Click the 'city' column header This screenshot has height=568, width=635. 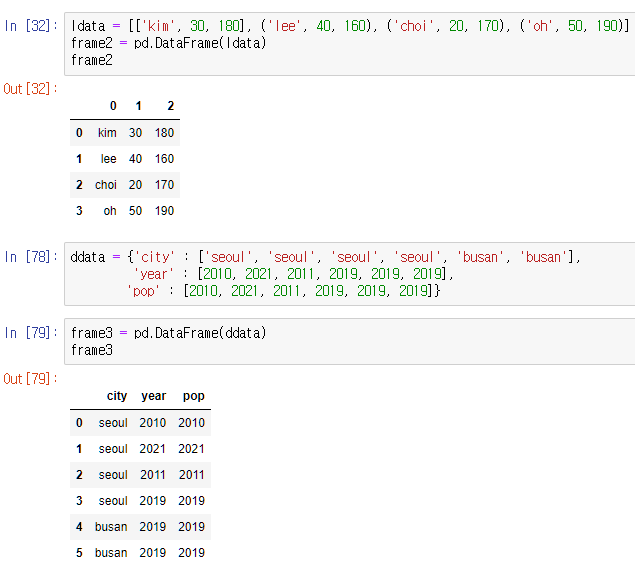(x=117, y=396)
